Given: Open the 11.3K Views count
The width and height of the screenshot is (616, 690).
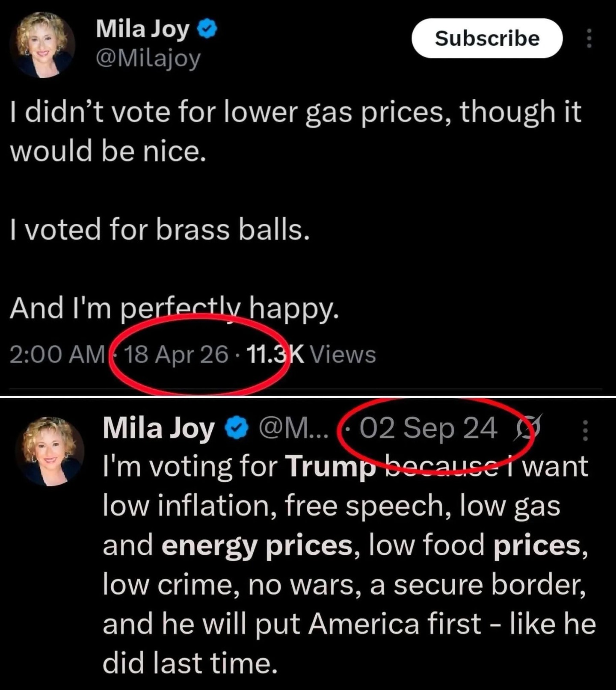Looking at the screenshot, I should click(311, 354).
